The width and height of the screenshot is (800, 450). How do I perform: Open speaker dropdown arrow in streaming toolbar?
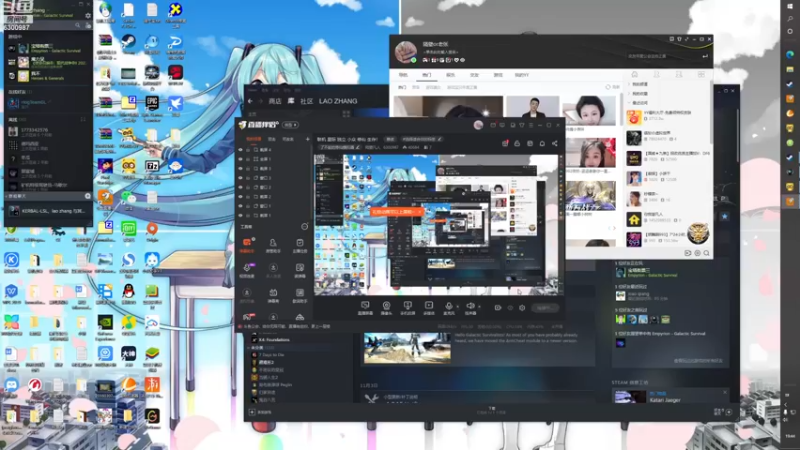point(479,307)
